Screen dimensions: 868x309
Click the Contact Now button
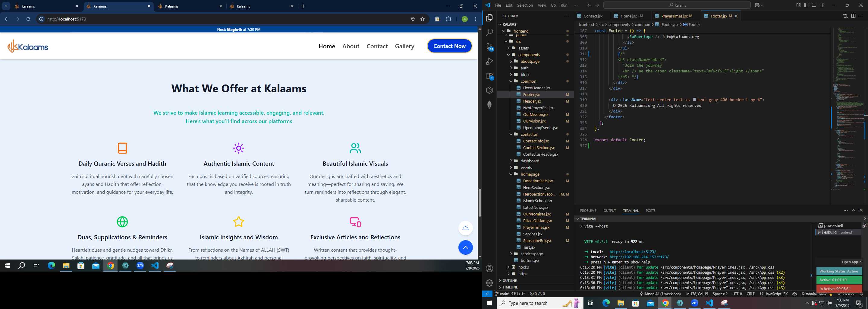click(449, 46)
